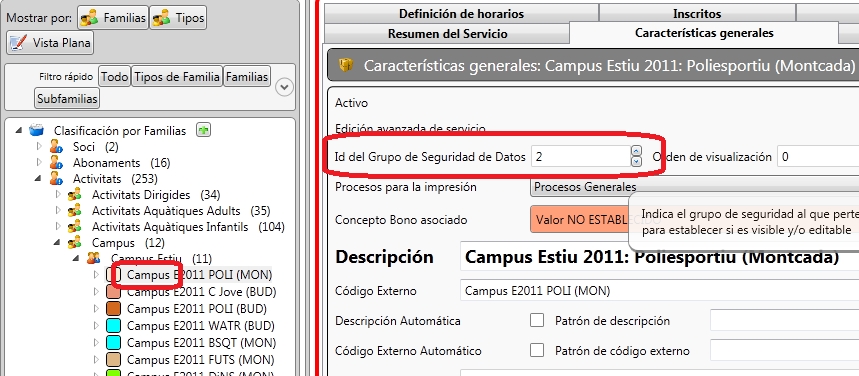Increase the Id del Grupo de Seguridad value
Screen dimensions: 859x376
(637, 151)
